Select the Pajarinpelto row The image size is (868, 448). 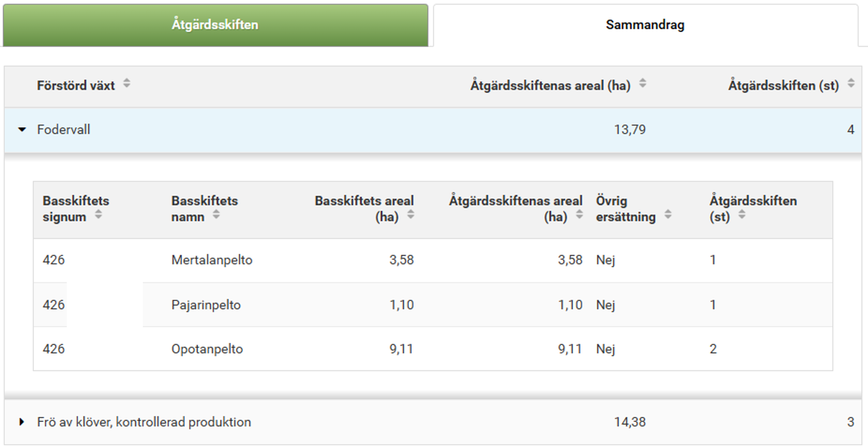point(206,305)
